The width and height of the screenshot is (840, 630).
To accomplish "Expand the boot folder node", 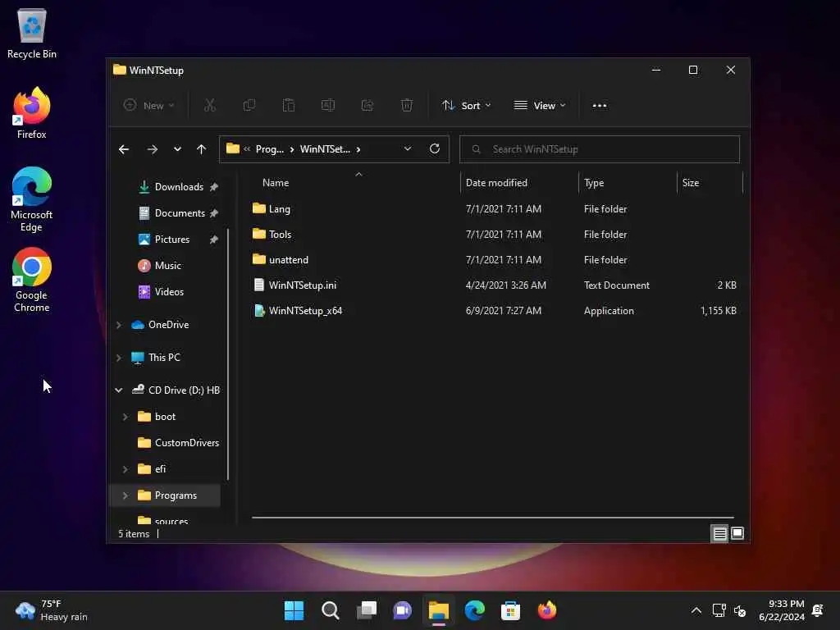I will click(x=126, y=417).
